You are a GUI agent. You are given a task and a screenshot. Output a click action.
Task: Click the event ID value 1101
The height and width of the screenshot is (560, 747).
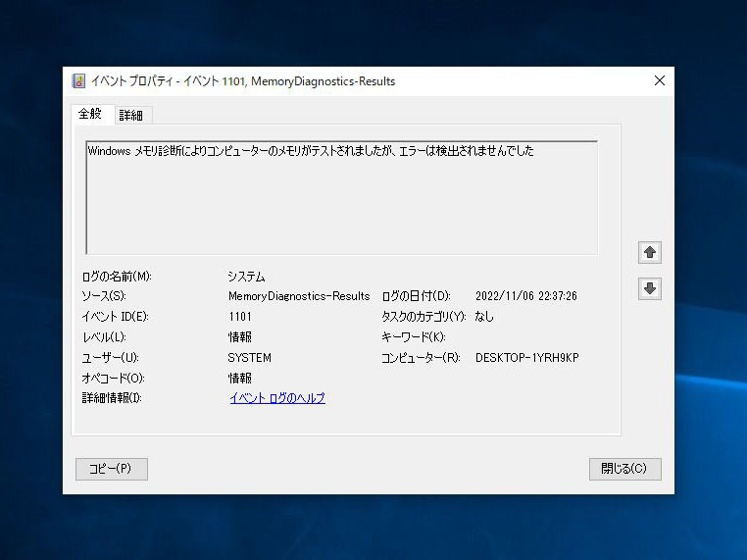240,317
